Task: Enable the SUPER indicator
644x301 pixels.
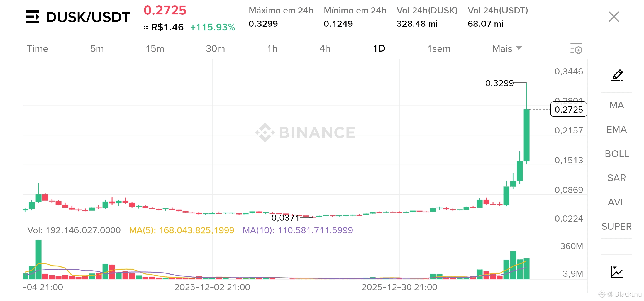Action: (616, 226)
